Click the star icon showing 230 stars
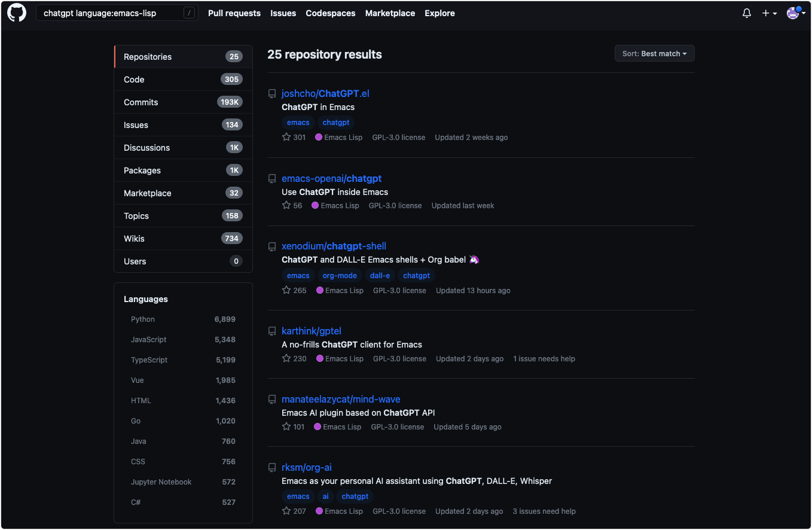The width and height of the screenshot is (812, 530). tap(286, 358)
